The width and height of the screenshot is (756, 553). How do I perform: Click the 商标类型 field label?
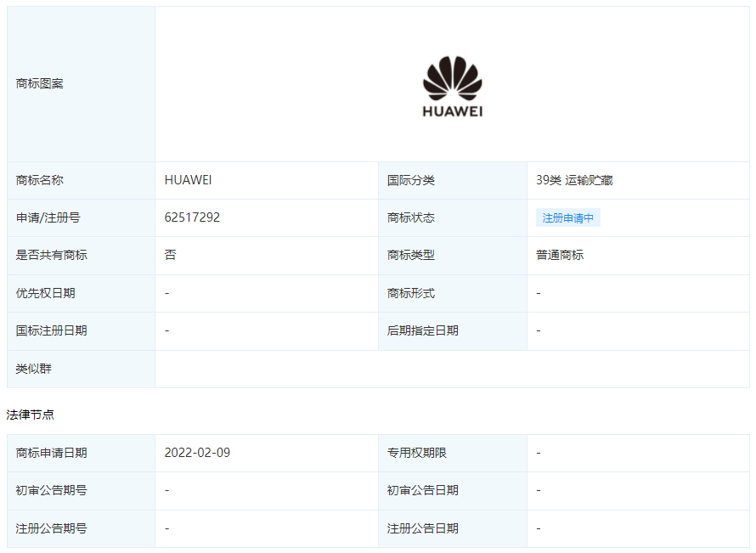click(x=411, y=255)
